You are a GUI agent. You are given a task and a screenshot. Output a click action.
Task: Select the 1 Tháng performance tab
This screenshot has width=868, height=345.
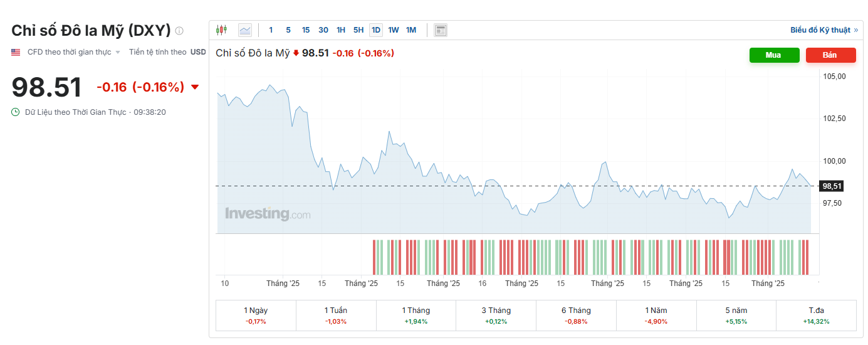[x=416, y=316]
